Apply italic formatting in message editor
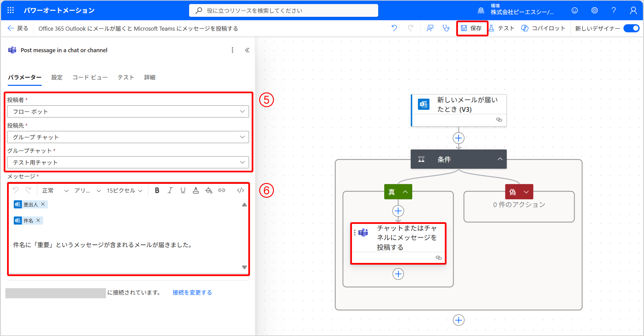The height and width of the screenshot is (336, 644). pos(170,191)
